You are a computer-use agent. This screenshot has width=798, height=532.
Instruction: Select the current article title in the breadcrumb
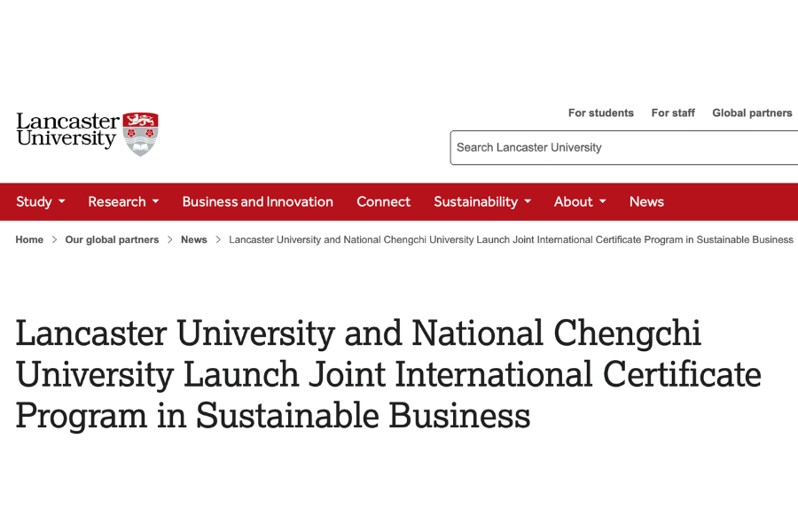[x=511, y=239]
